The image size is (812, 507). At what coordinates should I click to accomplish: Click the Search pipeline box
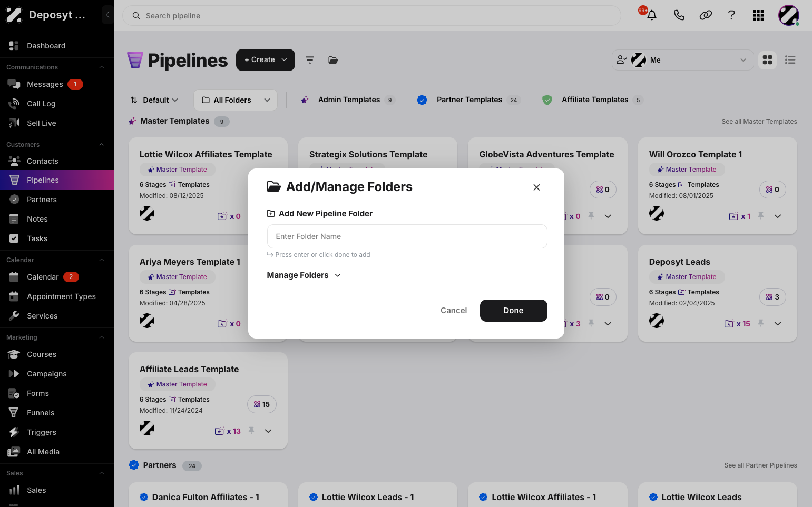coord(371,16)
